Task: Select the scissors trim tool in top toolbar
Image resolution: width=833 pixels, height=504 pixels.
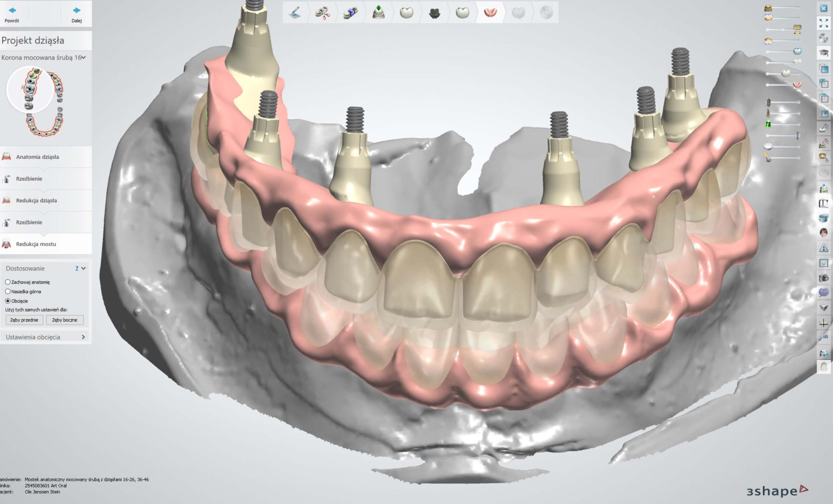Action: coord(323,13)
